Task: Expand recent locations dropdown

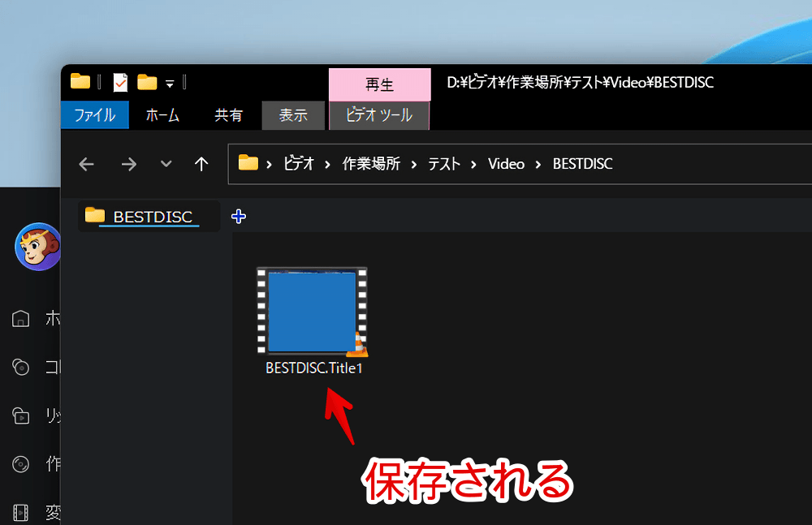Action: (x=166, y=164)
